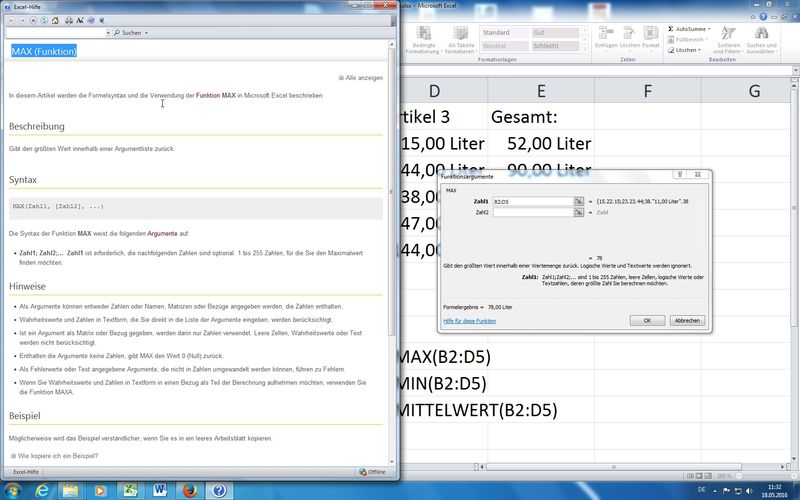Change font size via the help toolbar icon

click(x=81, y=19)
